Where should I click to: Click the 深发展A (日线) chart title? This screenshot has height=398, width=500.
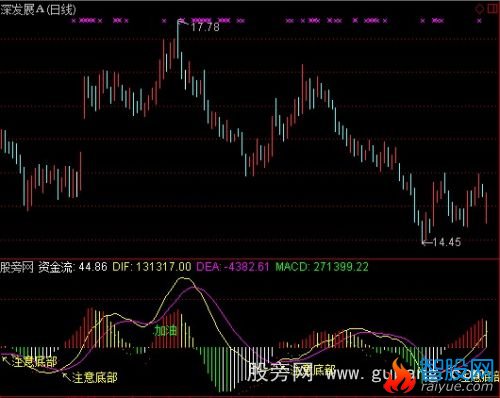click(x=38, y=9)
